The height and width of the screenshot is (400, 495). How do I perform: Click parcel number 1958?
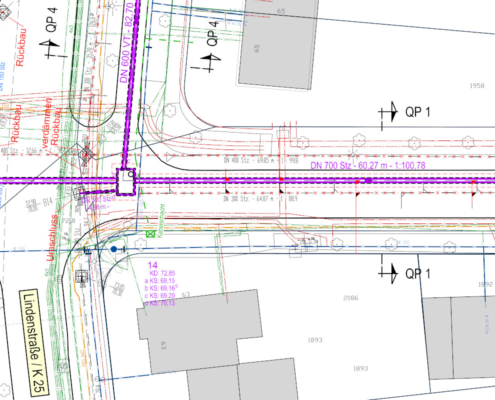(477, 86)
